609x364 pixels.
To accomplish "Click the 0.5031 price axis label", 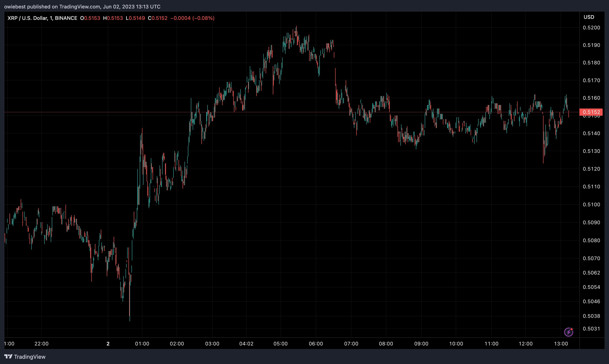I will pyautogui.click(x=591, y=329).
